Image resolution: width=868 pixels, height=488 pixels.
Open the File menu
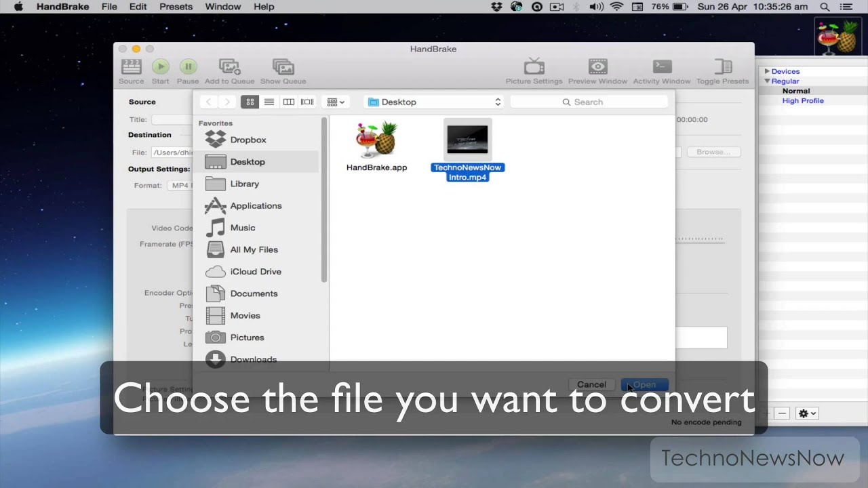(109, 7)
